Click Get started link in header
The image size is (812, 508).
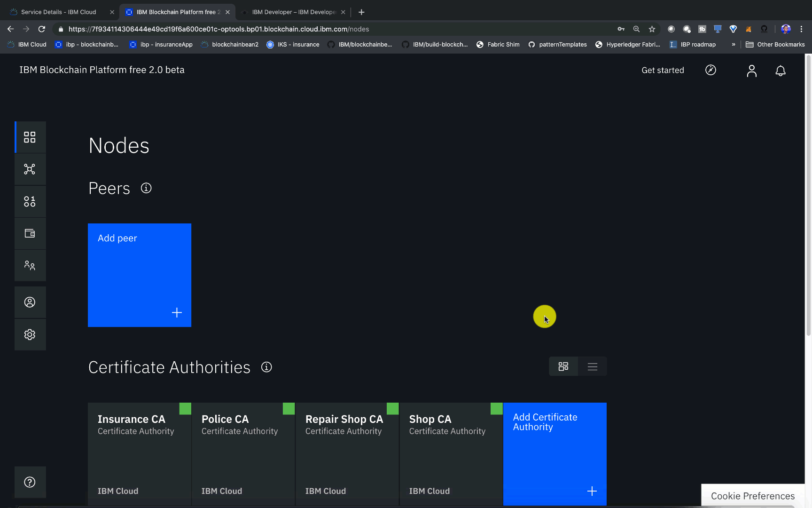tap(663, 70)
